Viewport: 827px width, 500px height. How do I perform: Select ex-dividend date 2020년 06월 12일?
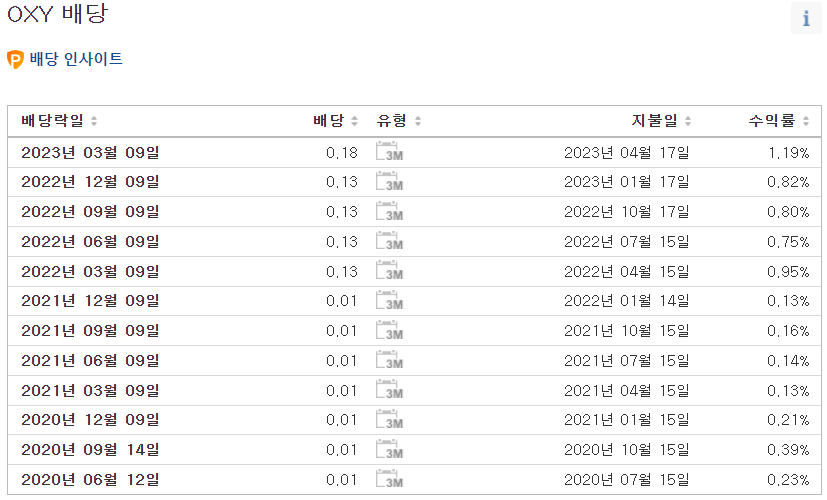(90, 480)
